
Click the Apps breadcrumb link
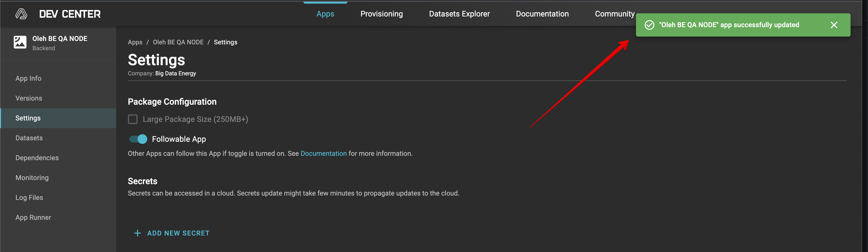click(x=135, y=42)
